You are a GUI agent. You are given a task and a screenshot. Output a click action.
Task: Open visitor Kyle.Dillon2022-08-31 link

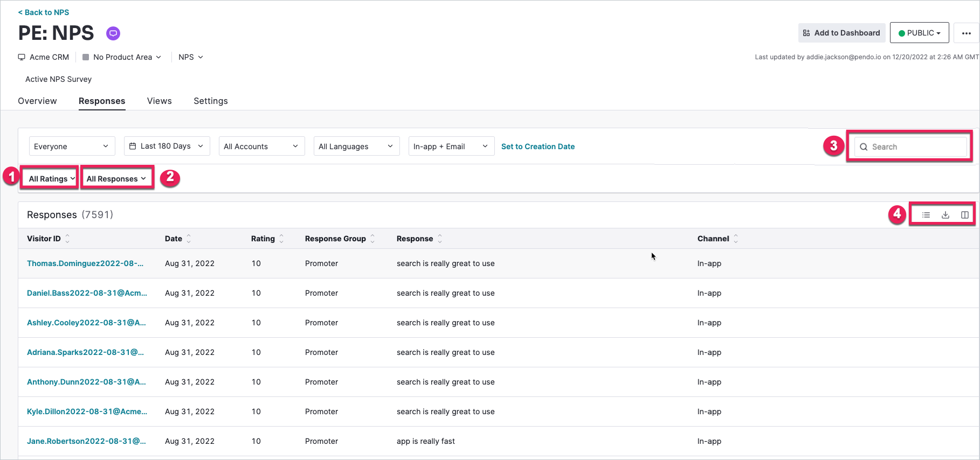pyautogui.click(x=87, y=412)
